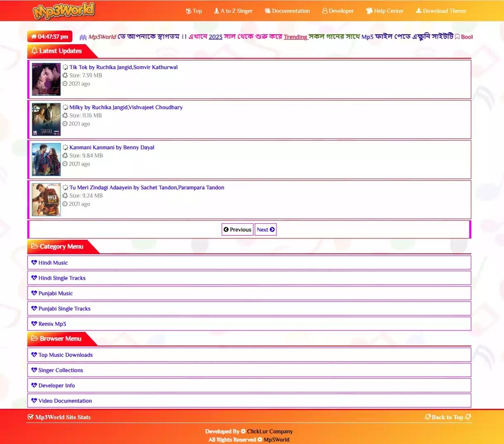Click Back to Top link

(448, 417)
